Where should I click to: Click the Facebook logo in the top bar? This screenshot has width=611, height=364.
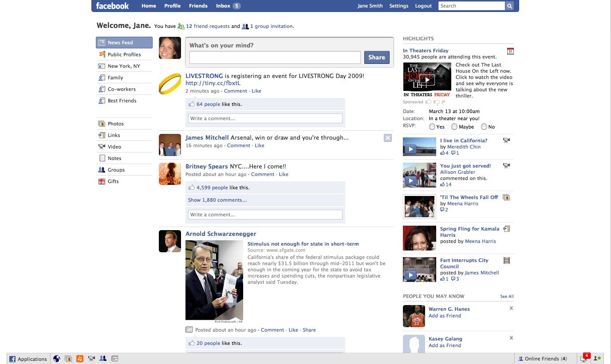[x=112, y=6]
